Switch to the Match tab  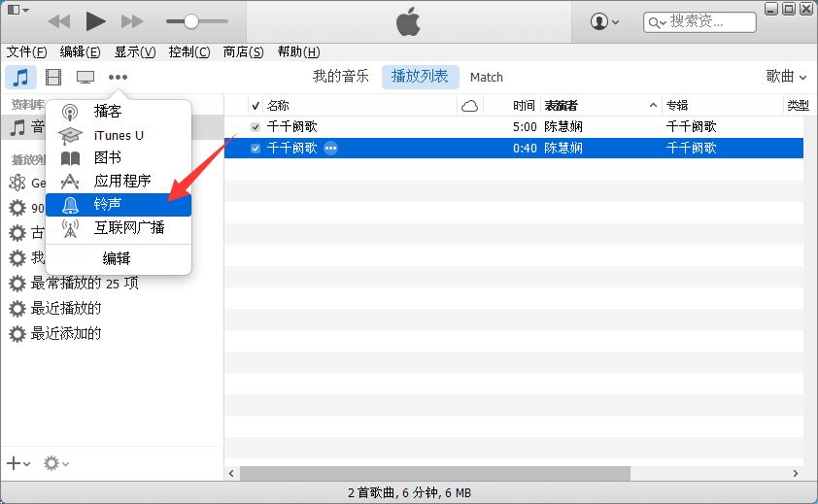[x=486, y=78]
